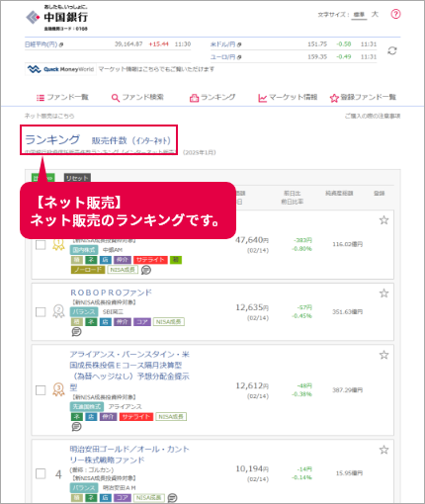
Task: Click the comment bubble icon for the 明治安田ゴールド fund
Action: coord(172,498)
